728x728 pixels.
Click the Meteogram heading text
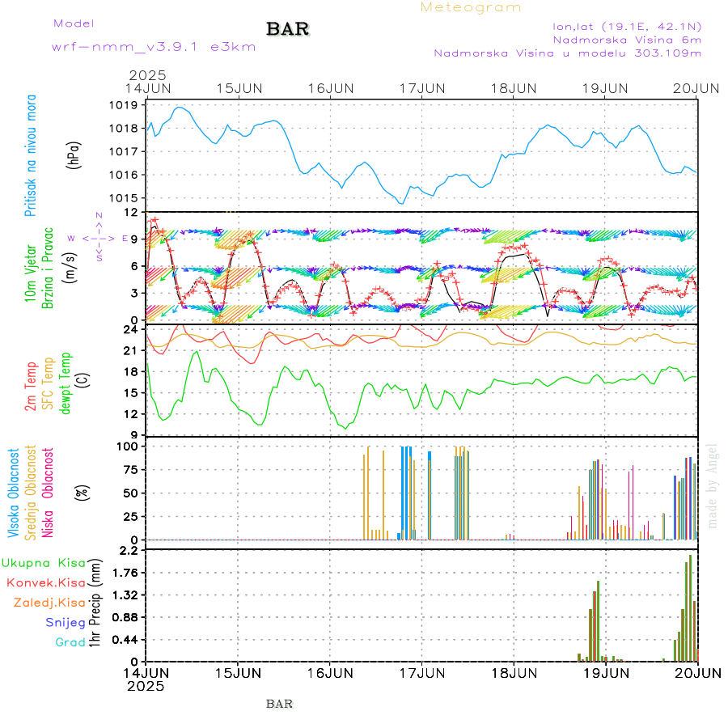point(471,7)
